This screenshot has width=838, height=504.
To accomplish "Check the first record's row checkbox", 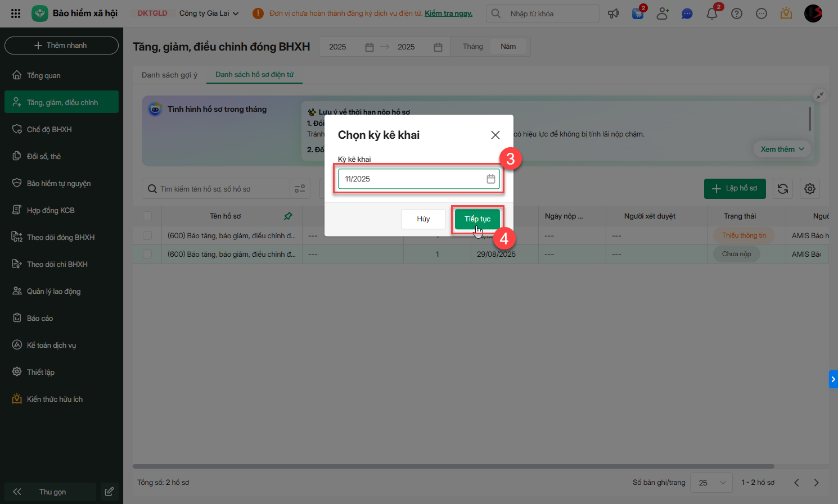I will tap(147, 235).
